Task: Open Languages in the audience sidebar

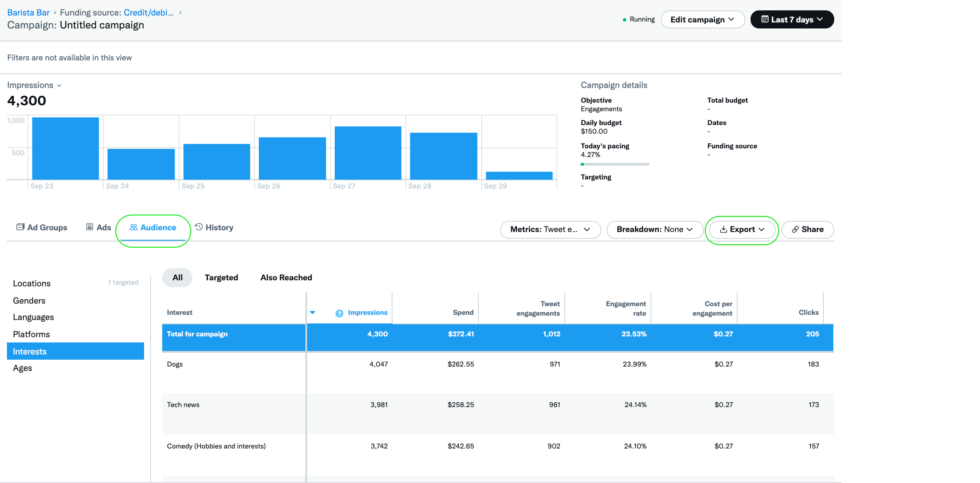Action: (34, 317)
